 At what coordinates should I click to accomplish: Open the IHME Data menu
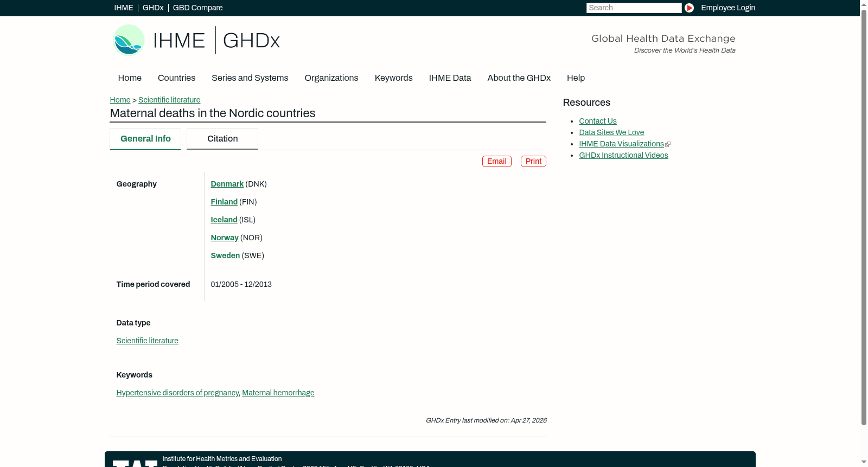point(450,78)
